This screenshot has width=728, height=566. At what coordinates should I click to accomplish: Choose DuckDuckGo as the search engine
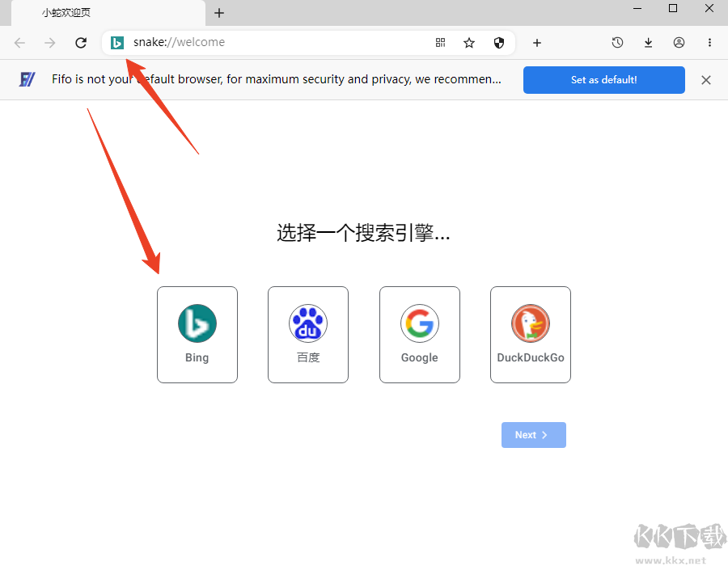531,335
